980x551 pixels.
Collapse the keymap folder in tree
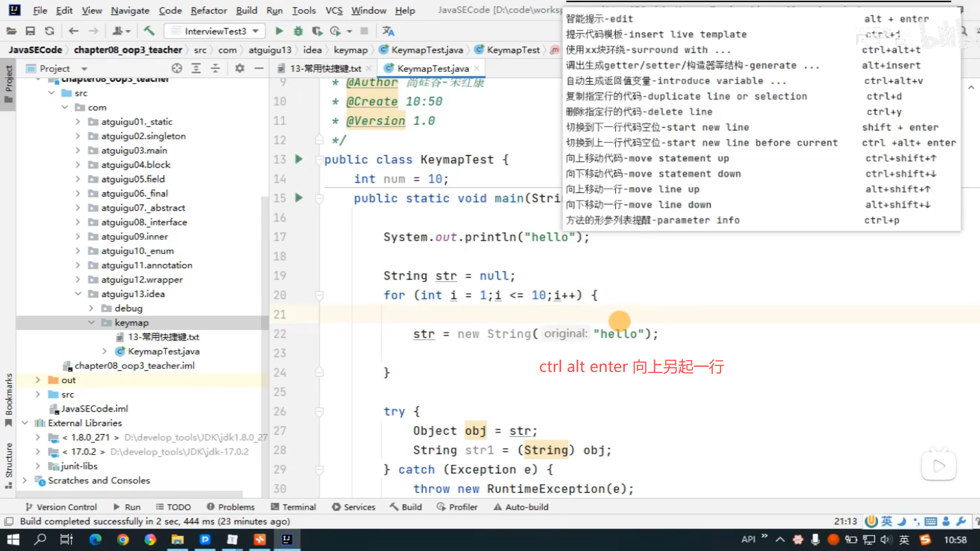[x=91, y=322]
